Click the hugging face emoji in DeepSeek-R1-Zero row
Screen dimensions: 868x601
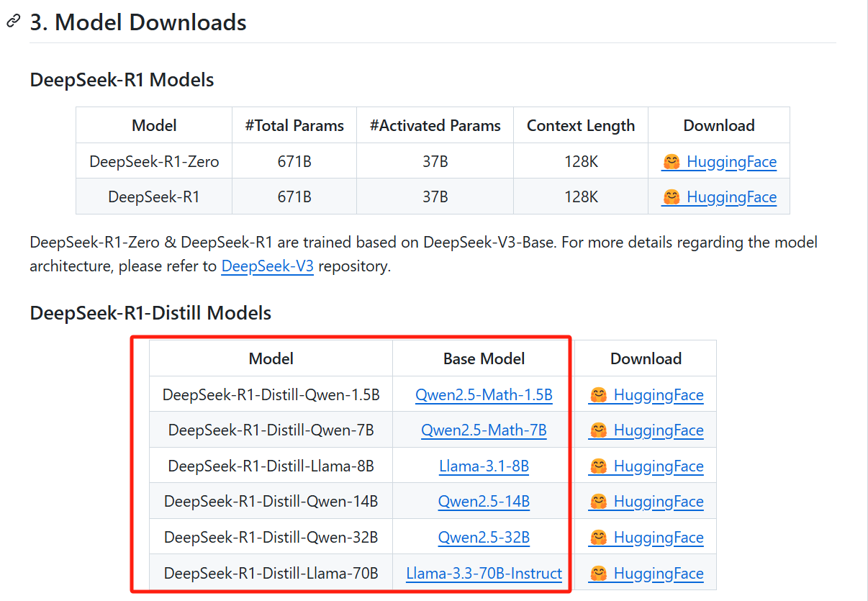[672, 162]
